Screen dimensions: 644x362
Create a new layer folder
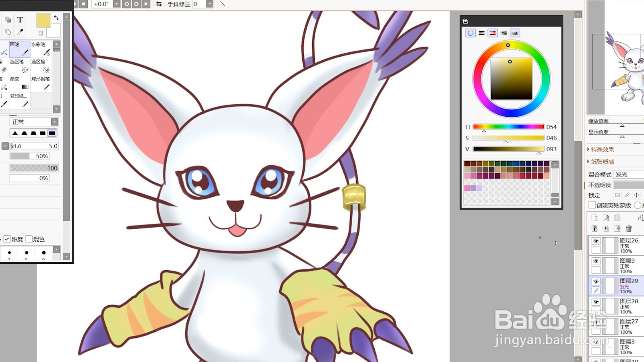[617, 218]
